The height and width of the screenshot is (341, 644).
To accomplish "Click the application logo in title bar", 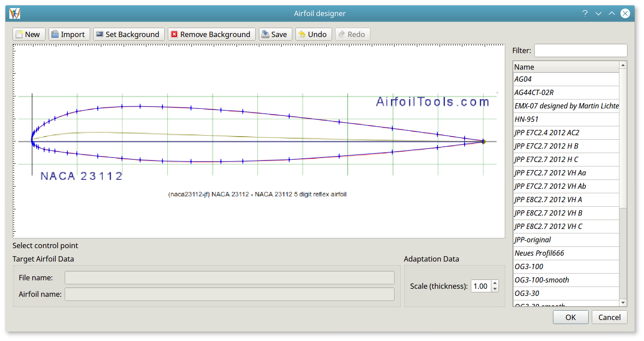I will tap(15, 13).
